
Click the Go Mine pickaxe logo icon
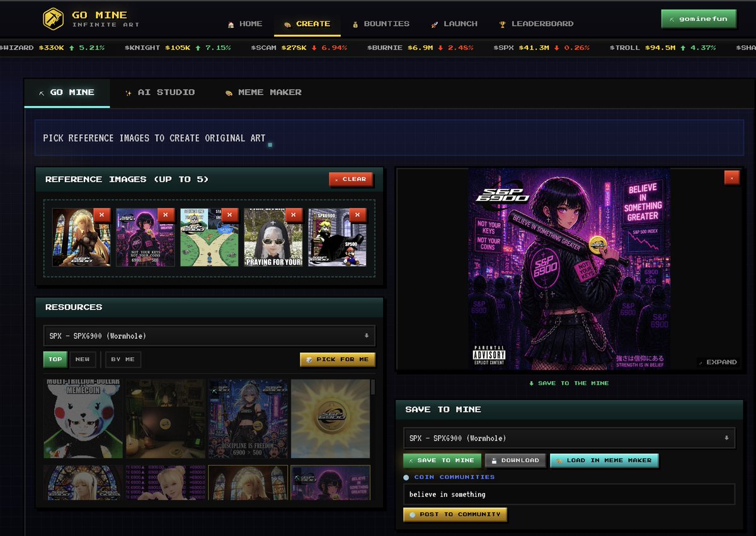point(53,19)
